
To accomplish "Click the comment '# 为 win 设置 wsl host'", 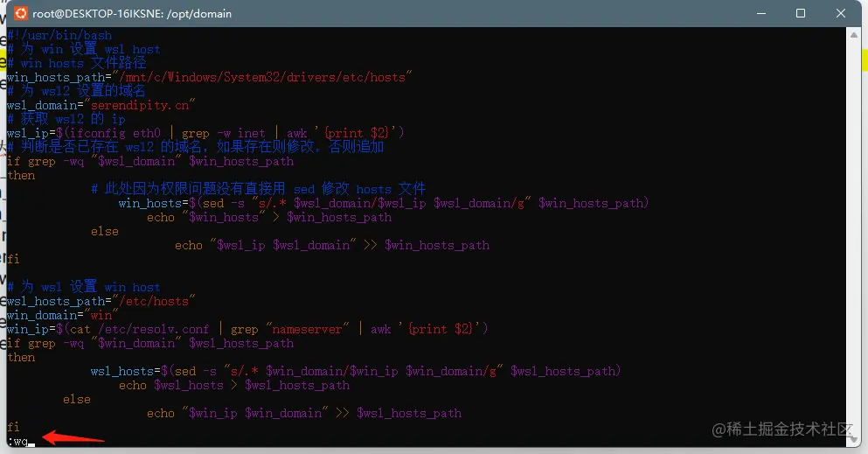I will click(x=84, y=49).
